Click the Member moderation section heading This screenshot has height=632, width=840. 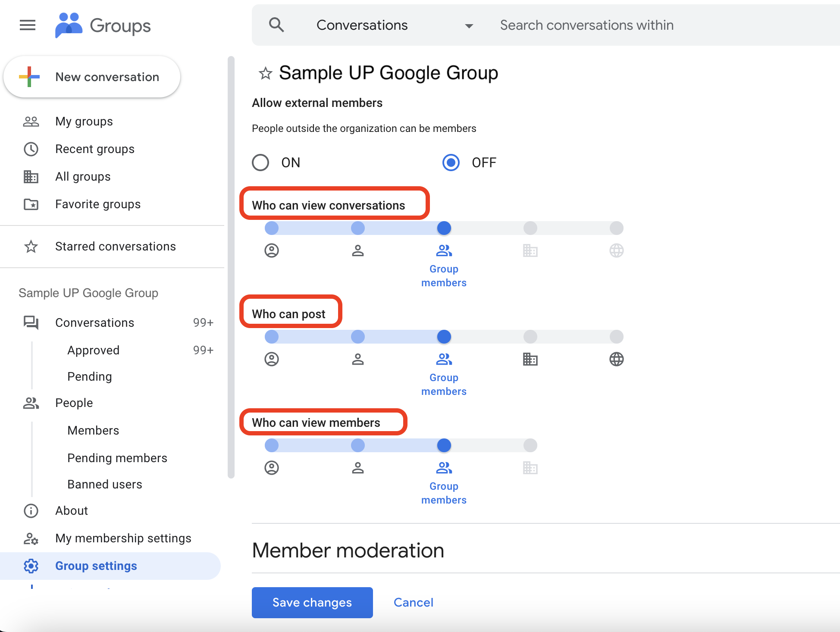[348, 551]
